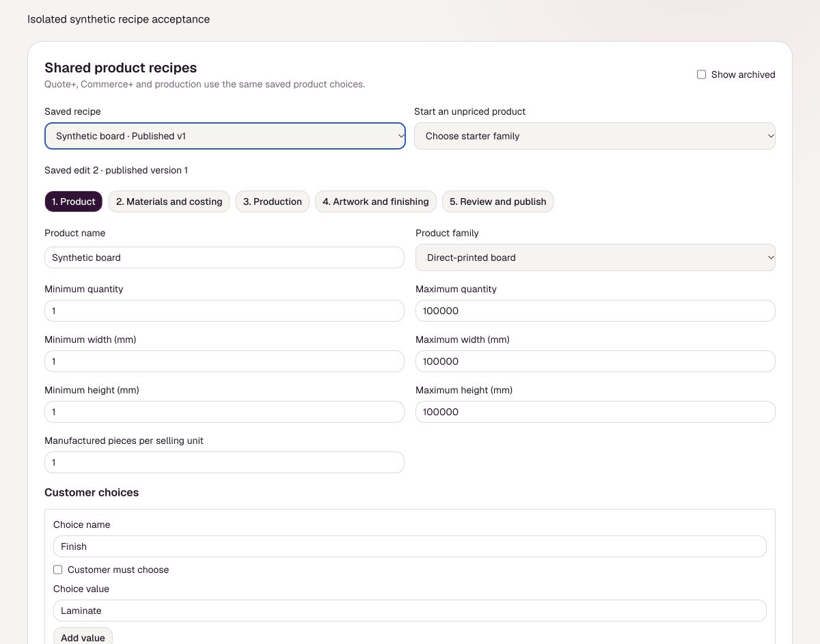Go to 5. Review and publish tab
Viewport: 820px width, 644px height.
click(498, 201)
